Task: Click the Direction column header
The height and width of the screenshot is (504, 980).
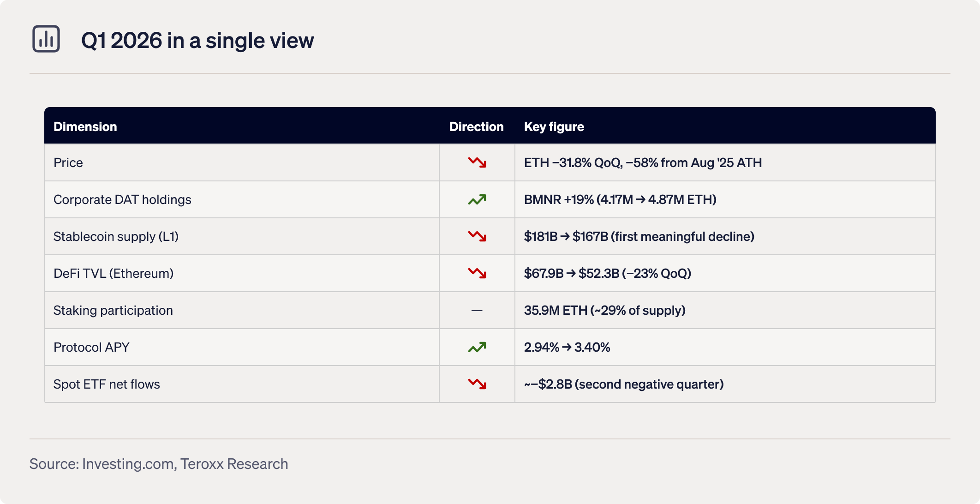Action: (x=476, y=126)
